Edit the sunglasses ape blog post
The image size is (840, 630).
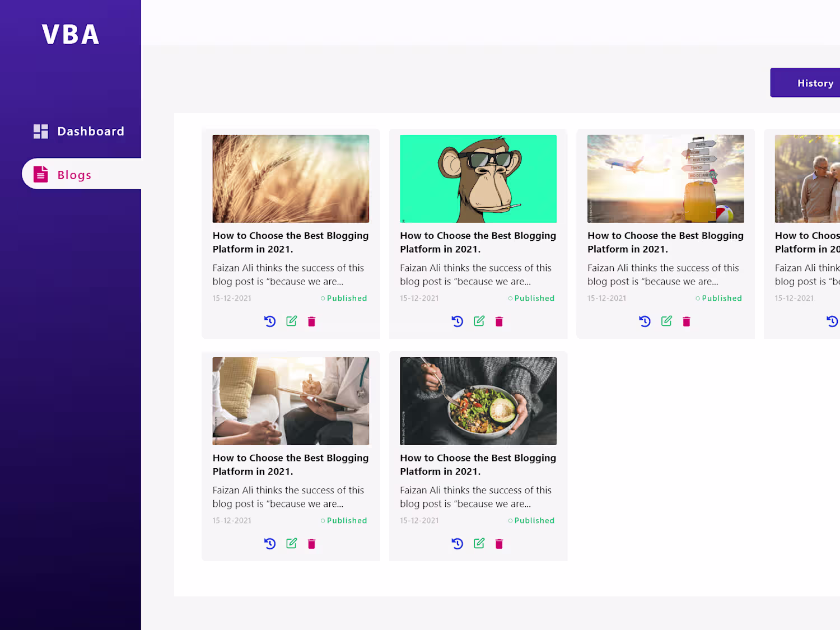479,321
